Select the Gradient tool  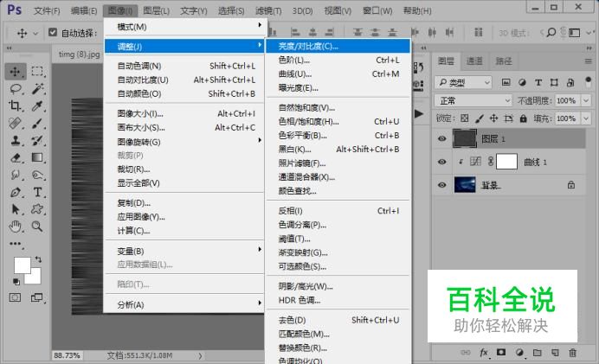(x=37, y=157)
